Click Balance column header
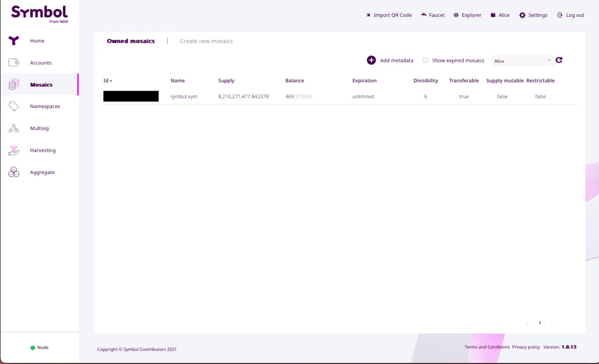 (x=295, y=81)
